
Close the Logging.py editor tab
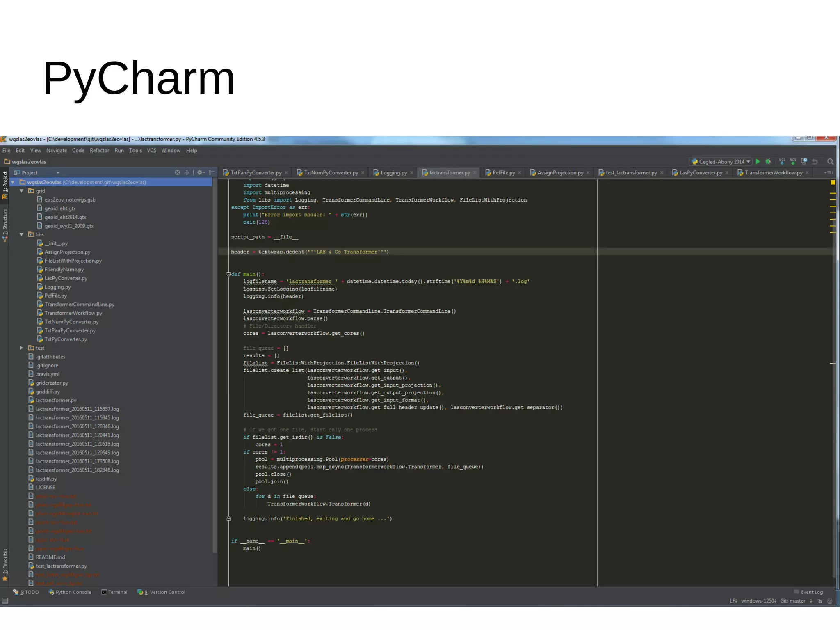[412, 173]
